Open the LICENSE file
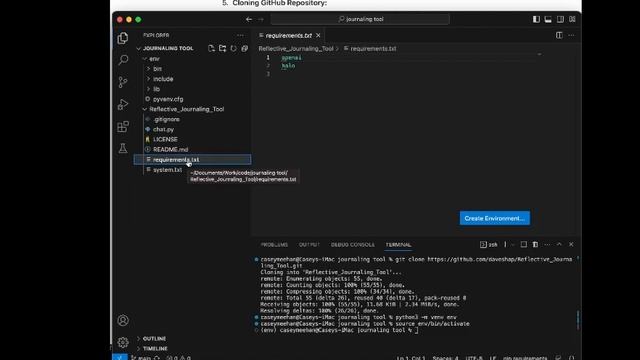The image size is (640, 360). pyautogui.click(x=165, y=139)
